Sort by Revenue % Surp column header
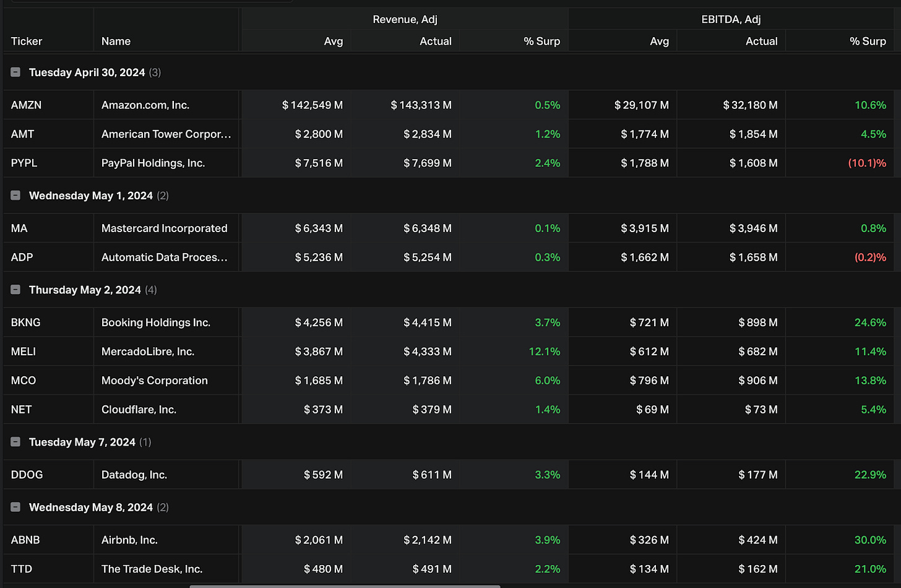 tap(541, 41)
